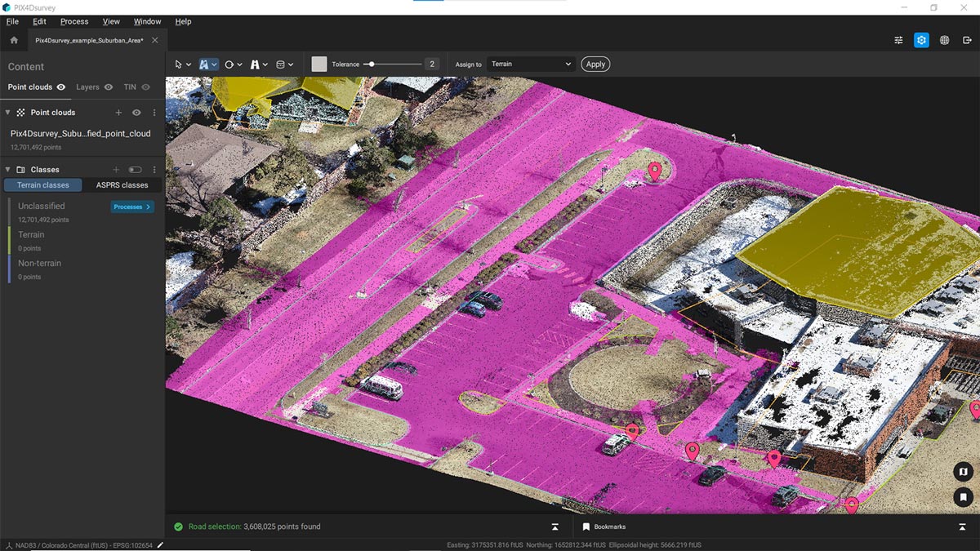Switch to the TIN content tab
The width and height of the screenshot is (980, 551).
130,87
